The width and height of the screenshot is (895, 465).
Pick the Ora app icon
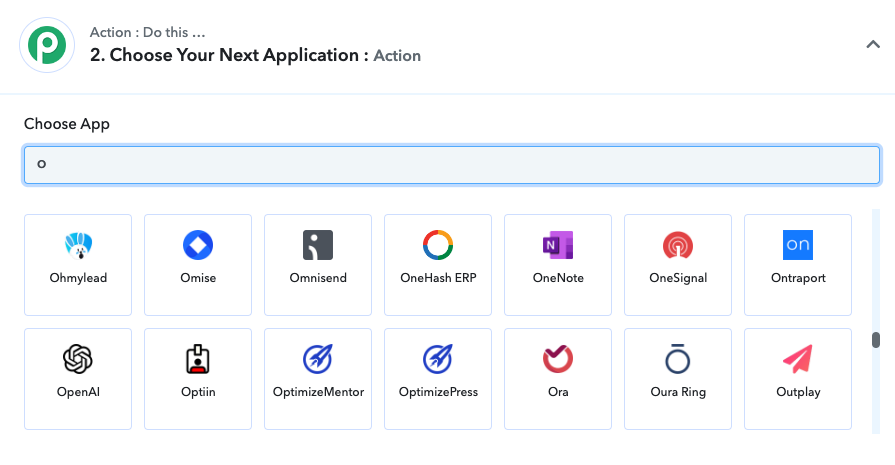tap(558, 359)
